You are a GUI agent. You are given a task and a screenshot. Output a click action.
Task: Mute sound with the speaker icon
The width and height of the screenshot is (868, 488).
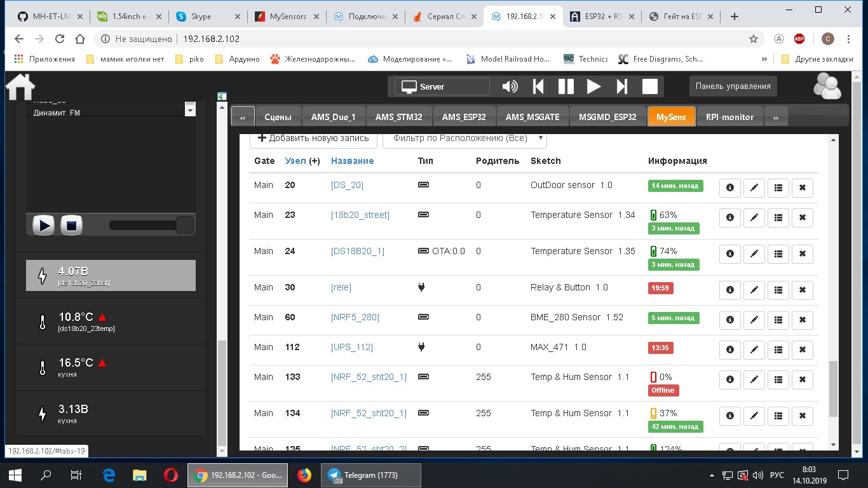[x=510, y=86]
